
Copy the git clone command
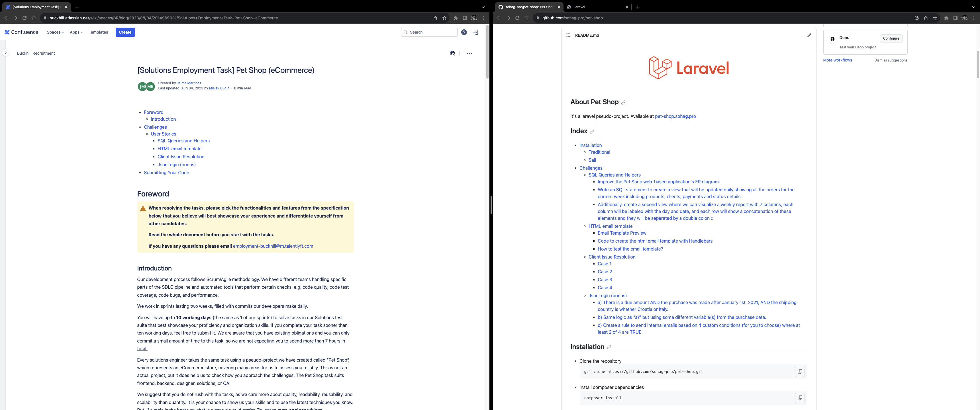pos(799,372)
